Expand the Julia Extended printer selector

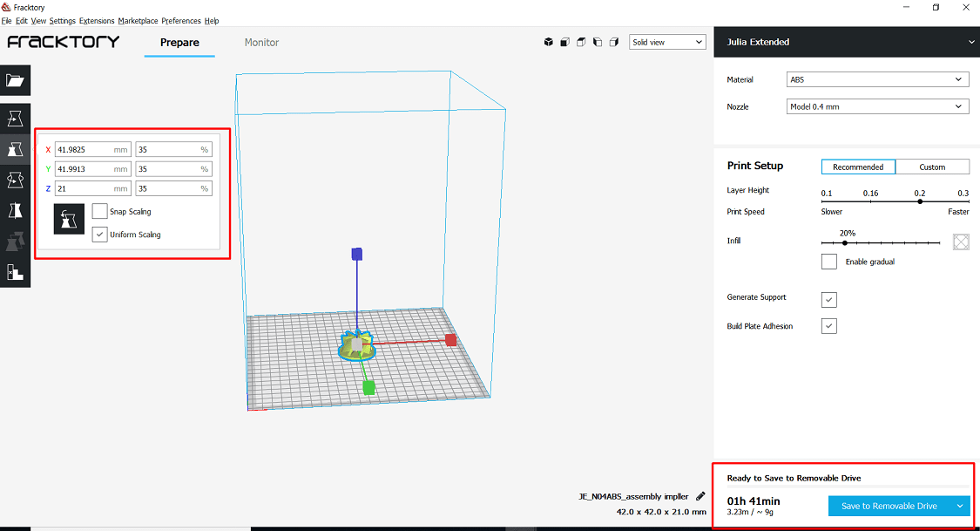click(x=846, y=42)
